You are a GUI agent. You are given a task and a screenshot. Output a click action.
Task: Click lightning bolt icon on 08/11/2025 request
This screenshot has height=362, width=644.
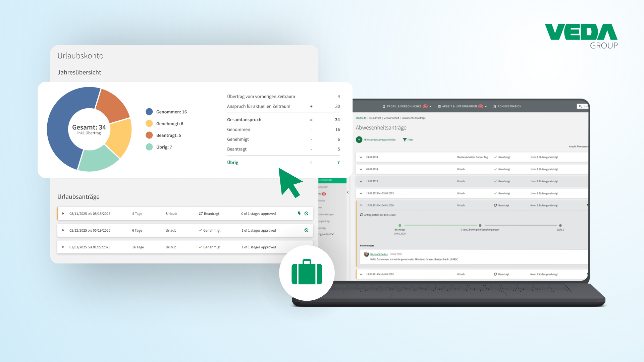click(299, 214)
